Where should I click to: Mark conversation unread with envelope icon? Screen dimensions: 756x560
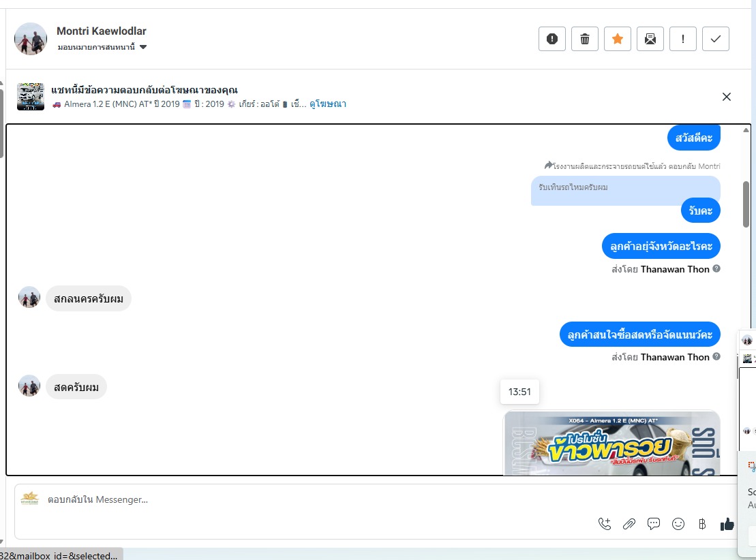pos(650,39)
